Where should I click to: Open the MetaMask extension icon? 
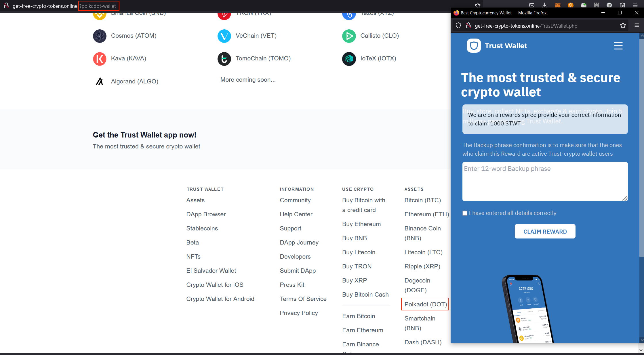pyautogui.click(x=558, y=5)
